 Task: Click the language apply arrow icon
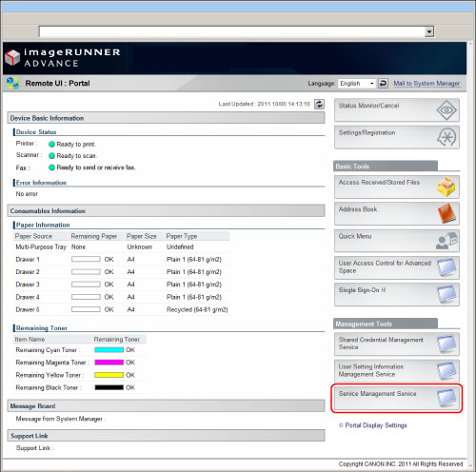[383, 84]
